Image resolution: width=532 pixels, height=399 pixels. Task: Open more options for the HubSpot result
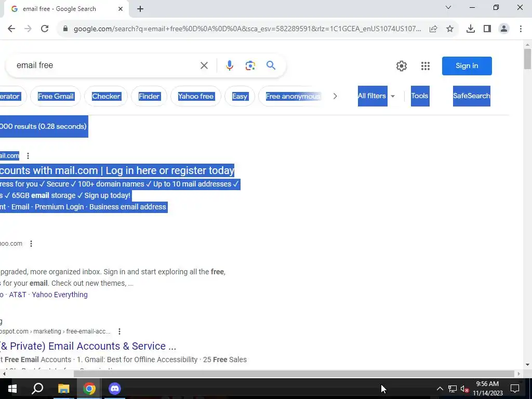tap(119, 331)
